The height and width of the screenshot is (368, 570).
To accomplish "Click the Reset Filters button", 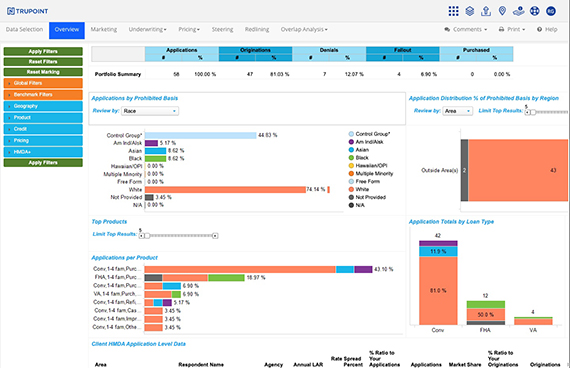I will (43, 61).
